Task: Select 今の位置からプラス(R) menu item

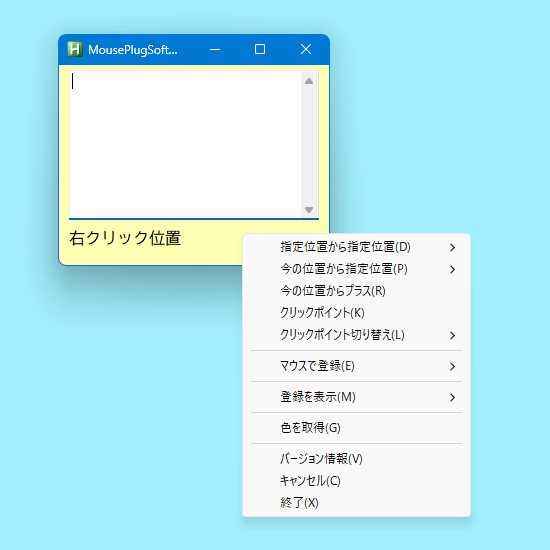Action: click(x=356, y=291)
